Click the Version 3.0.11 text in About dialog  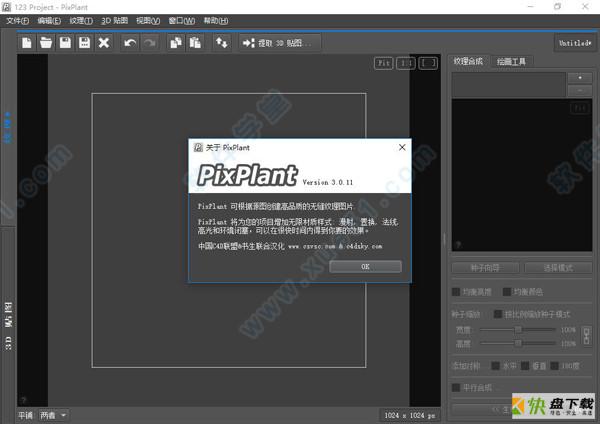[x=328, y=182]
